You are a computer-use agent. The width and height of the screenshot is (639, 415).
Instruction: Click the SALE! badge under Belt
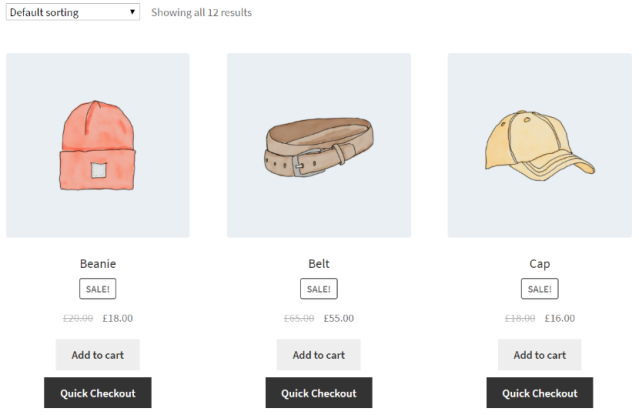pos(318,289)
